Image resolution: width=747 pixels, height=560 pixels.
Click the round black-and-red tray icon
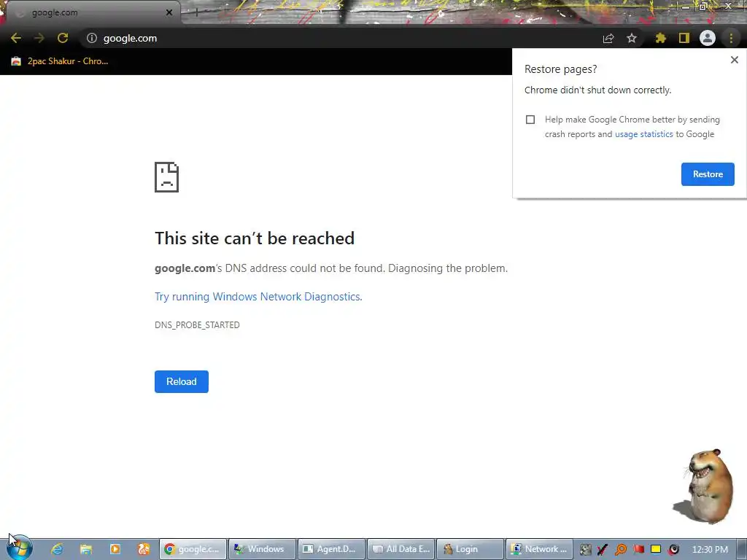(x=673, y=550)
